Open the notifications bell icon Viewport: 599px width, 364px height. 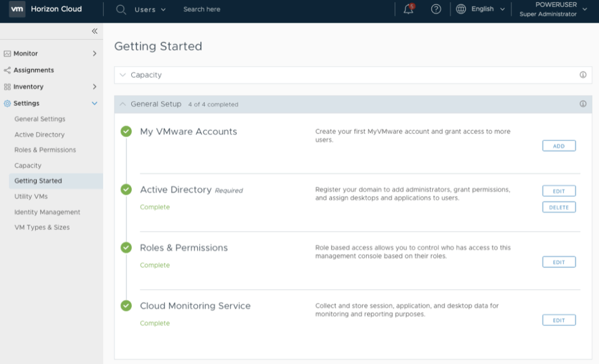[409, 9]
